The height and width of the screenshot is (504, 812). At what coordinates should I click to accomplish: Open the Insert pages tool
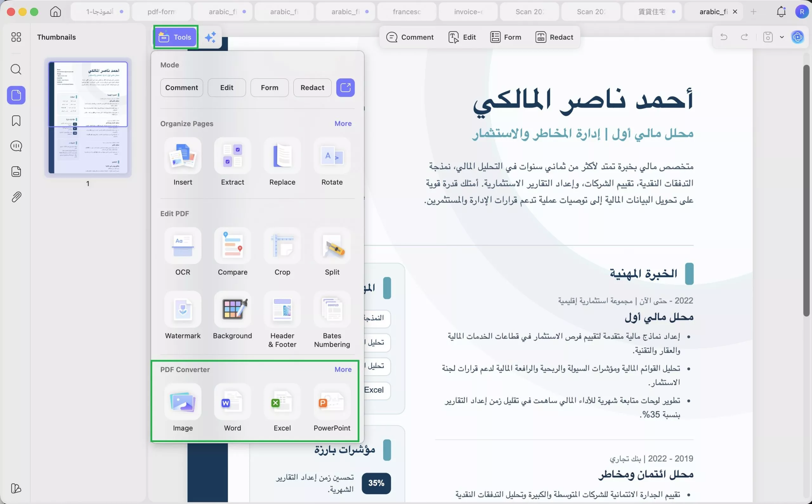click(183, 162)
